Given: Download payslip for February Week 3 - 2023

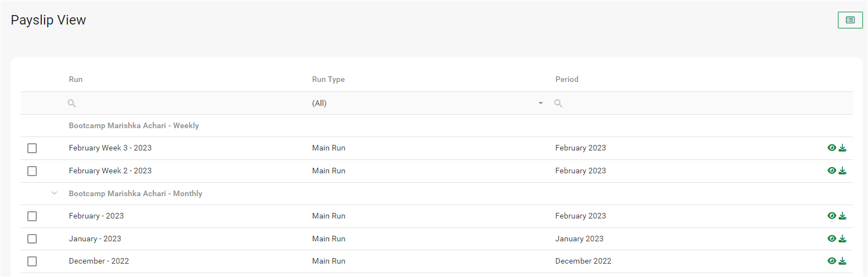Looking at the screenshot, I should point(842,148).
